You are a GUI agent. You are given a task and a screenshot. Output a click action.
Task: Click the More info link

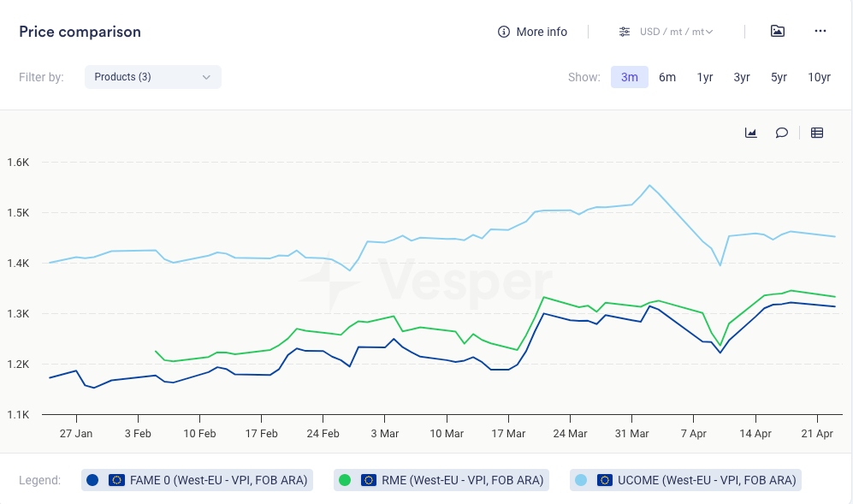point(541,32)
